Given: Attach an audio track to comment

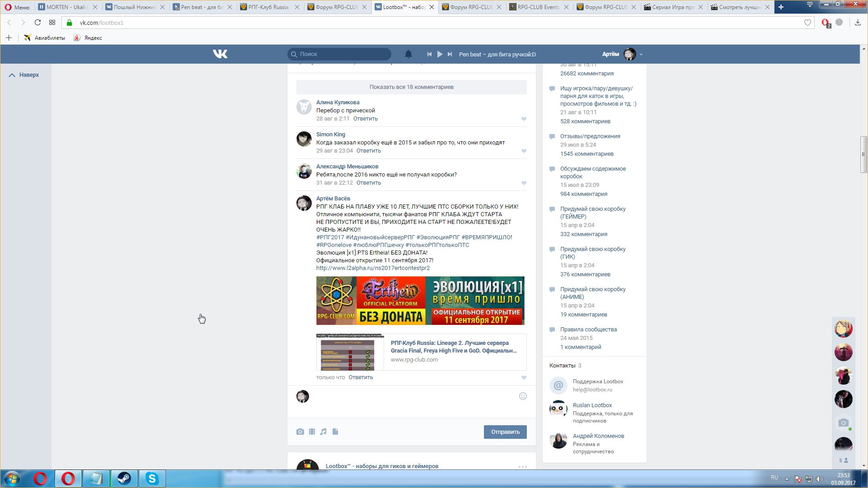Looking at the screenshot, I should point(324,432).
